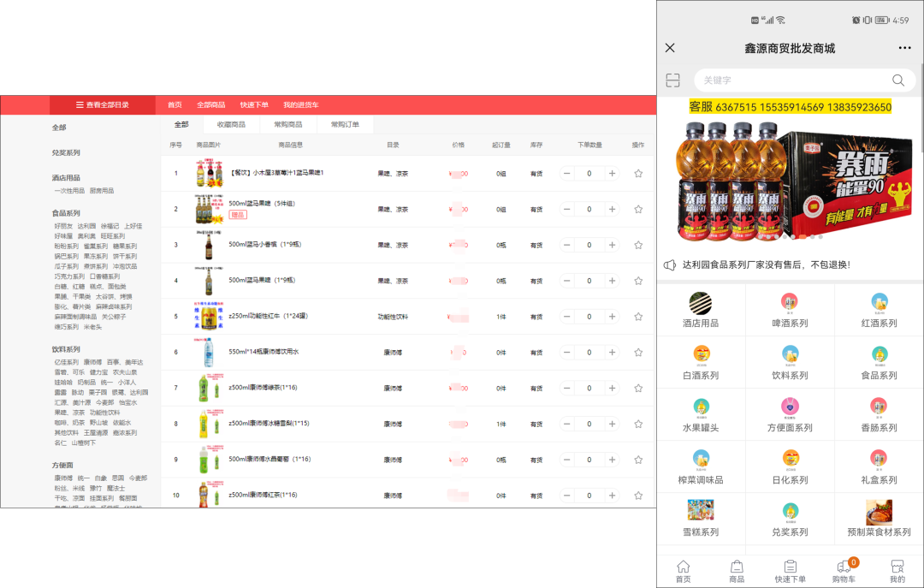Screen dimensions: 924x588
Task: Open the 赛雨能量90 banner image
Action: pos(790,181)
